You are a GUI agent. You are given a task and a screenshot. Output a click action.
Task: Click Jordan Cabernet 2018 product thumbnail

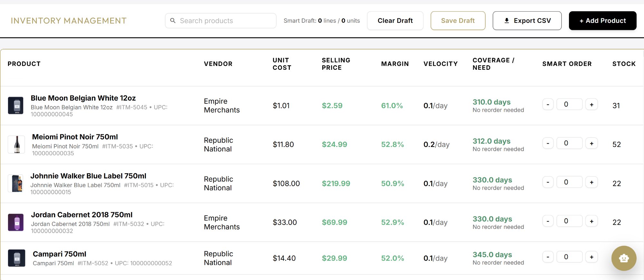(16, 222)
